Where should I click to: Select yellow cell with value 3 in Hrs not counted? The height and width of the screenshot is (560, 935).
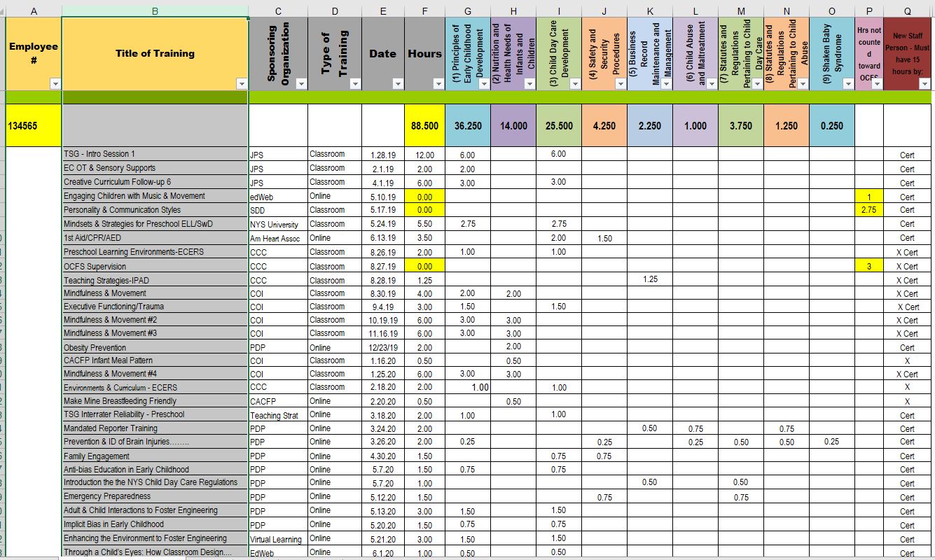click(x=869, y=267)
